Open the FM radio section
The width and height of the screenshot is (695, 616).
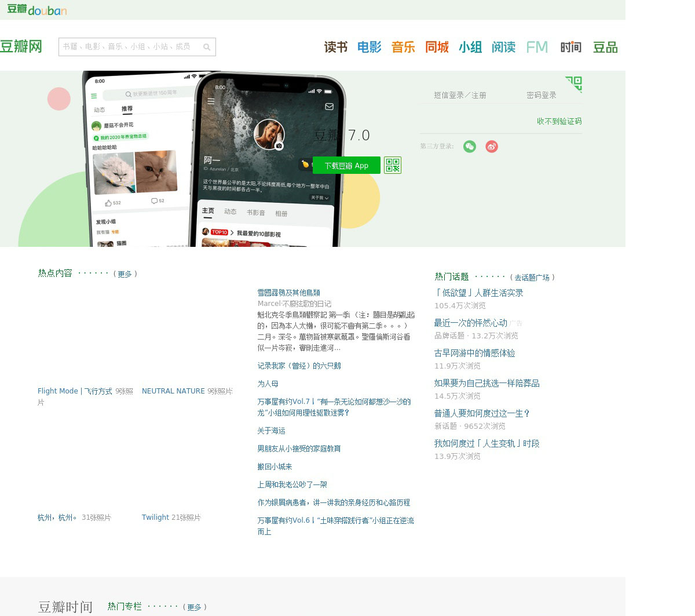click(x=536, y=47)
